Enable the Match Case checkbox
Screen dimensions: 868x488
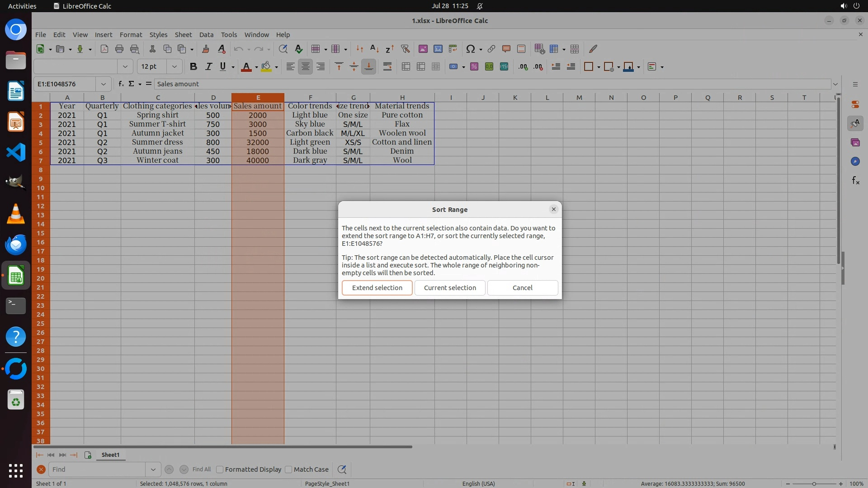click(289, 469)
